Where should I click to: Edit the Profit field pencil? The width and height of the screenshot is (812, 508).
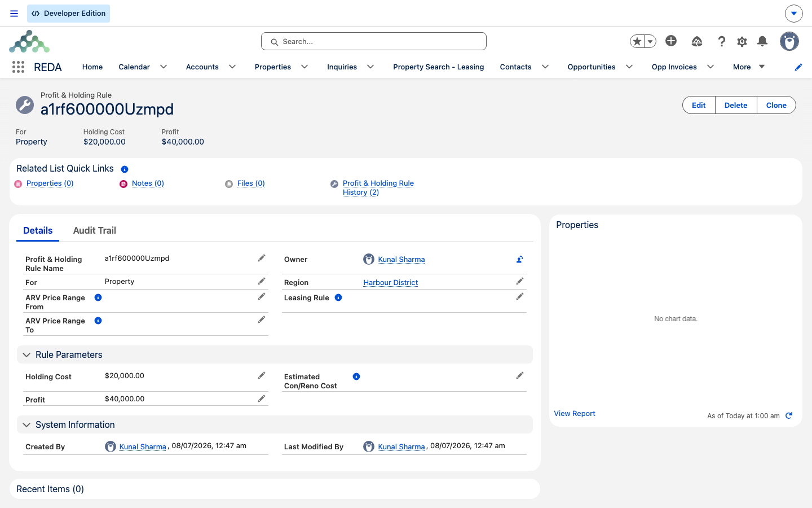pyautogui.click(x=262, y=399)
